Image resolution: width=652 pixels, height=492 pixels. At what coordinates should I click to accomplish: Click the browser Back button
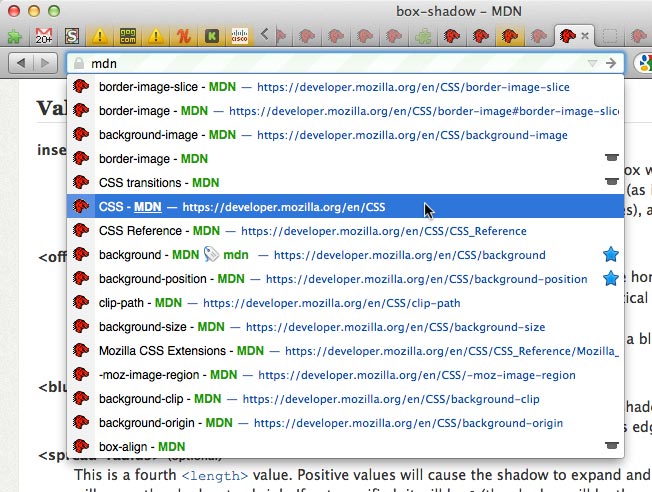click(21, 63)
